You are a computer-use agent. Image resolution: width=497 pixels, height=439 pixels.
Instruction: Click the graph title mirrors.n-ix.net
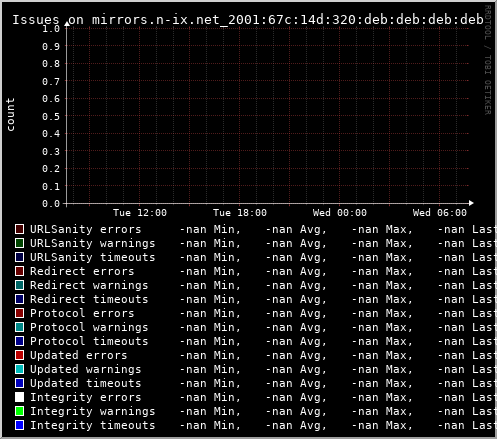(x=248, y=20)
